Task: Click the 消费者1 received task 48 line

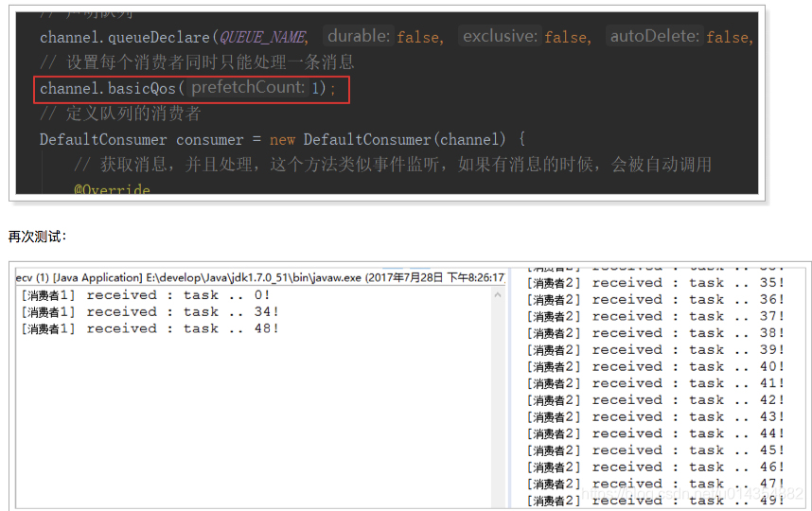Action: (150, 328)
